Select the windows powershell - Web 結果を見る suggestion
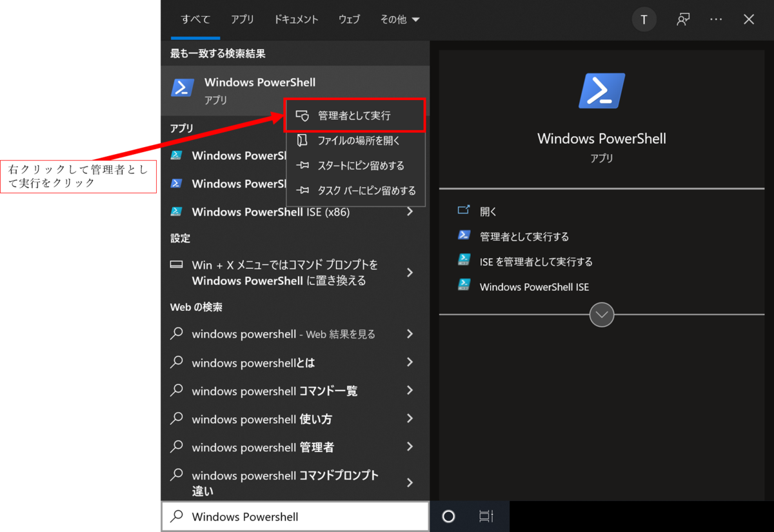 (295, 334)
